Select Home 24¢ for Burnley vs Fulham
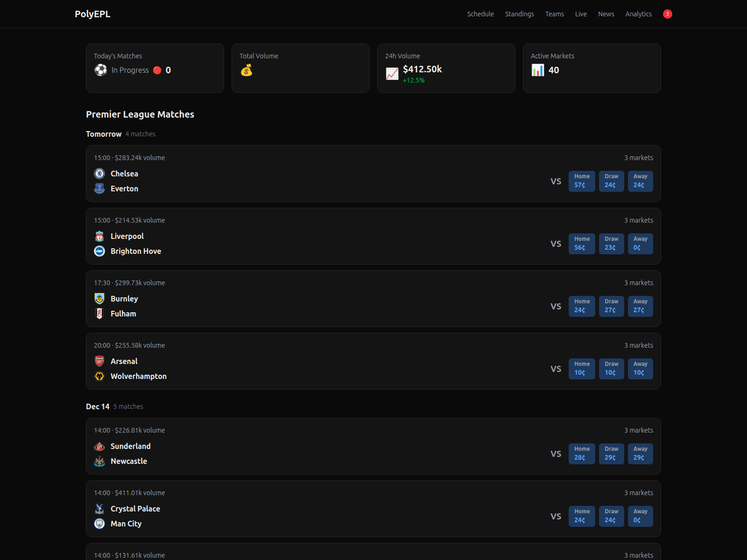Screen dimensions: 747x560 (582, 306)
